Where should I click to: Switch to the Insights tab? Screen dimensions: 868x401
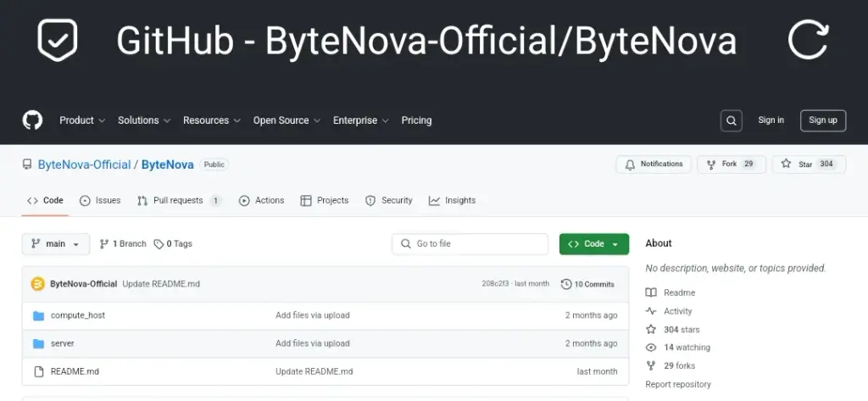(x=453, y=200)
